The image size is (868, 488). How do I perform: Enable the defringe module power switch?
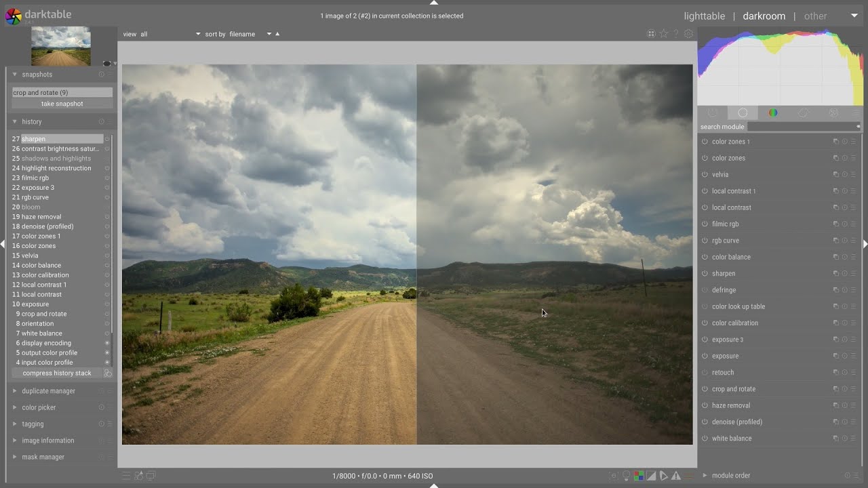705,290
